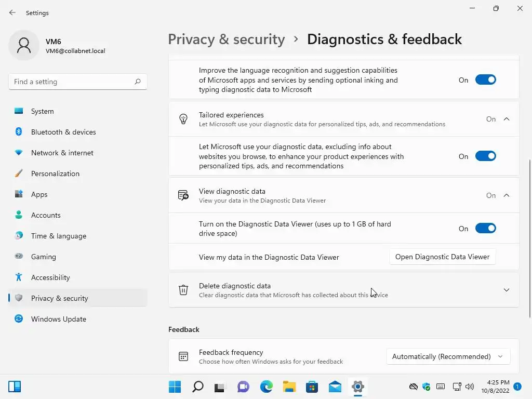This screenshot has width=532, height=399.
Task: Click the Delete diagnostic data trash icon
Action: point(183,290)
